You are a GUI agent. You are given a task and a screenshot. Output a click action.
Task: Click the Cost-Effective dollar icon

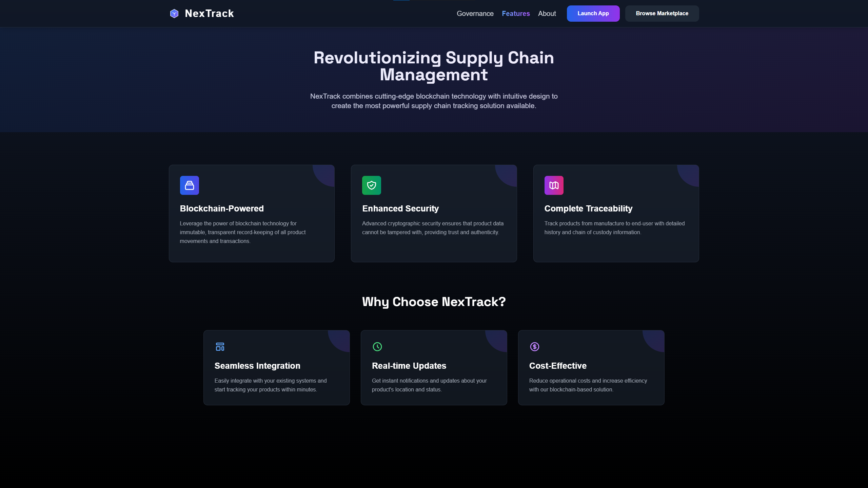[534, 347]
